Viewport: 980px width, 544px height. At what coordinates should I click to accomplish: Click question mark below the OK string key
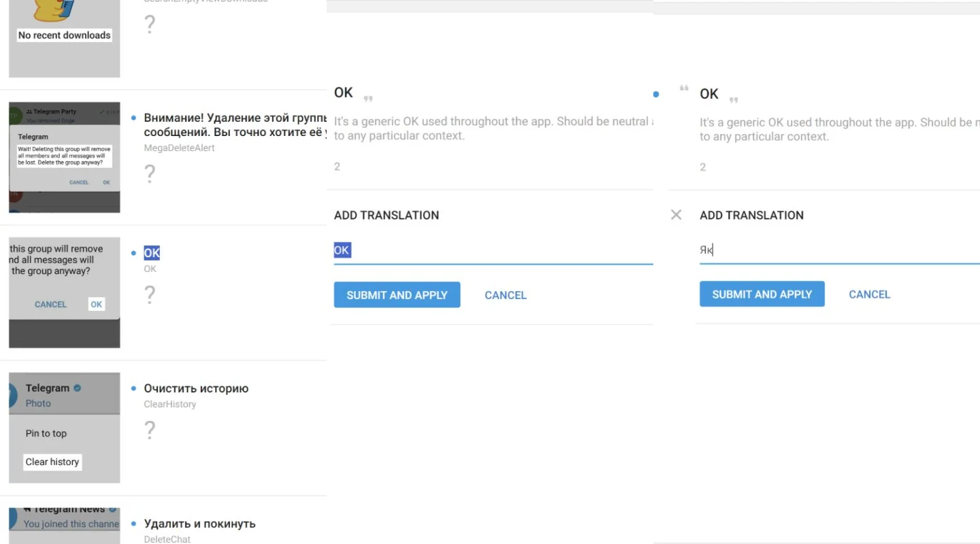pos(150,294)
